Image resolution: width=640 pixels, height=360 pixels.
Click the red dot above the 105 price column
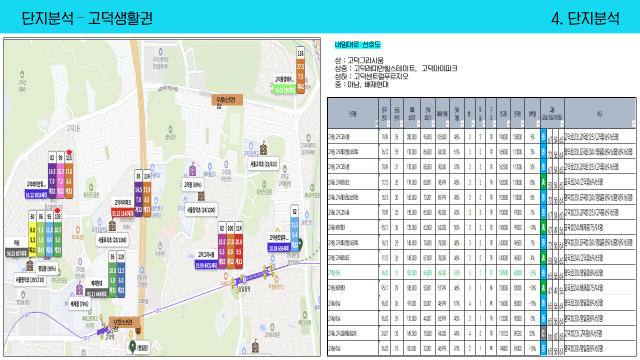69,152
